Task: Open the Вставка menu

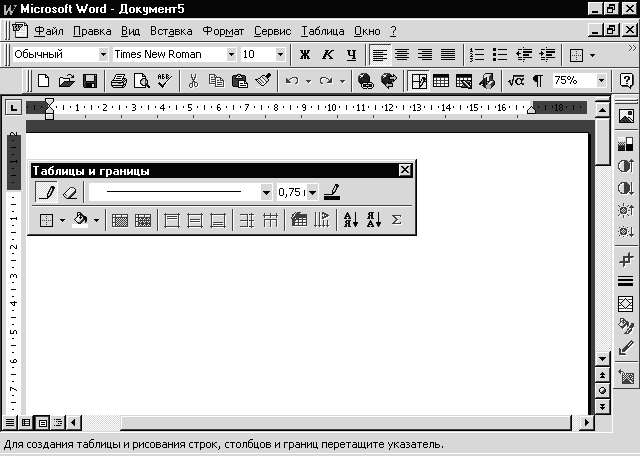Action: tap(171, 31)
